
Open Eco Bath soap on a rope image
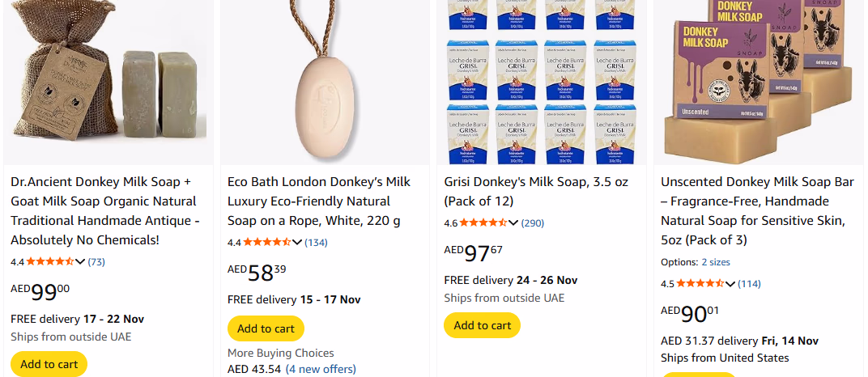[x=324, y=81]
